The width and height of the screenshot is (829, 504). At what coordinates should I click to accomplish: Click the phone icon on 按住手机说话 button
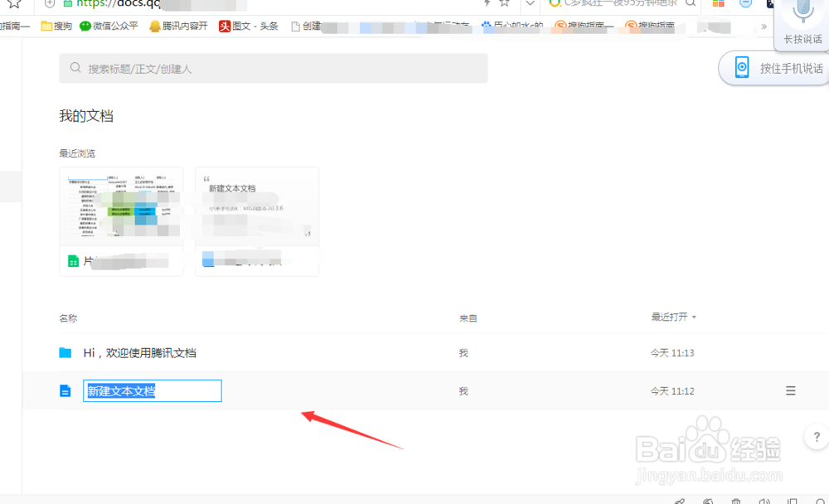pyautogui.click(x=741, y=67)
